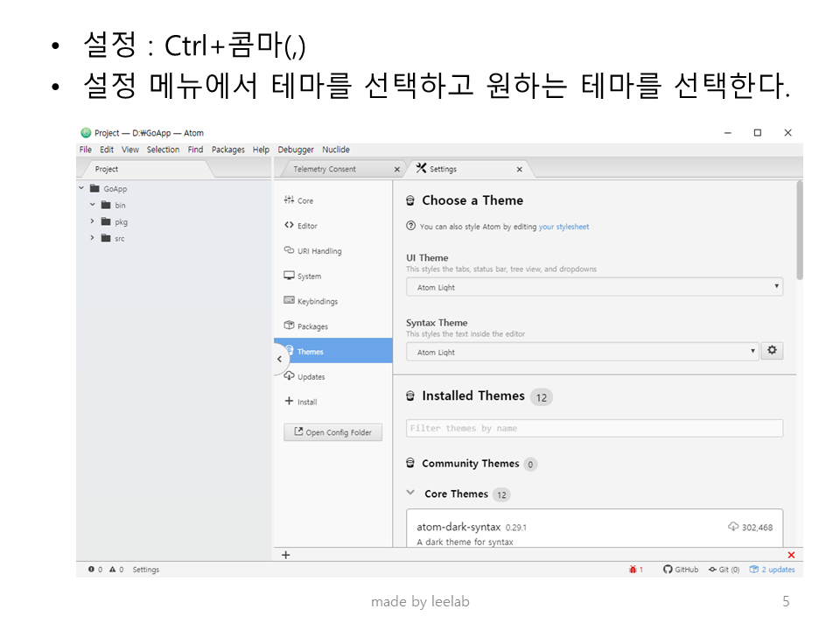Select the Themes section
The height and width of the screenshot is (630, 840).
tap(332, 351)
